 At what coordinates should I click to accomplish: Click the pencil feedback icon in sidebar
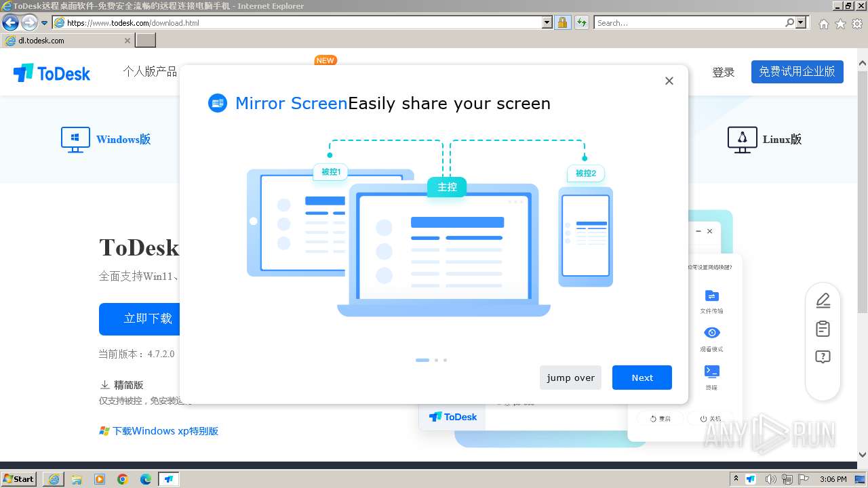pyautogui.click(x=823, y=300)
